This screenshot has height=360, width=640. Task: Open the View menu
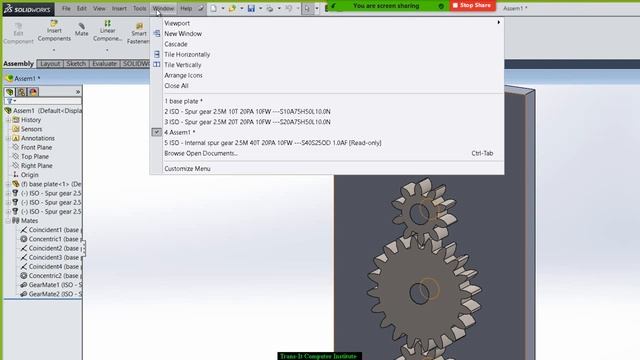(x=99, y=8)
